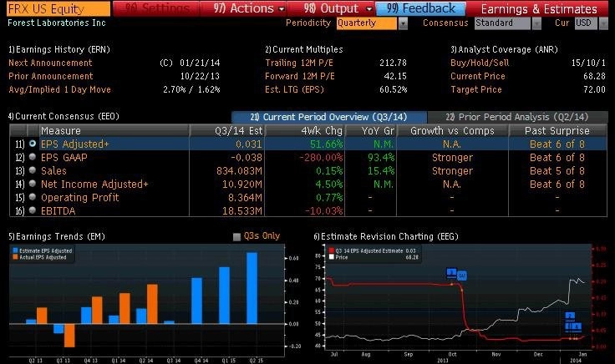Click the FRX US Equity security field

(x=58, y=8)
